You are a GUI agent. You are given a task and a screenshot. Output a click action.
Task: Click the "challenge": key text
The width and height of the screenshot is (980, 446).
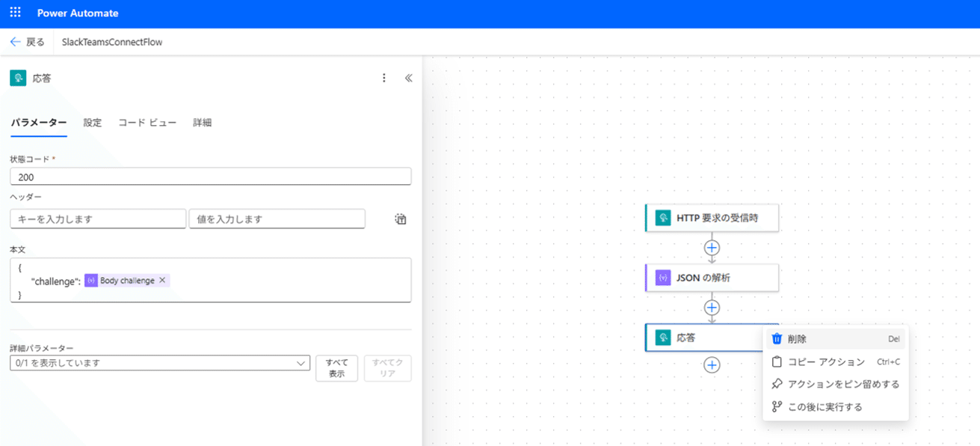(56, 281)
